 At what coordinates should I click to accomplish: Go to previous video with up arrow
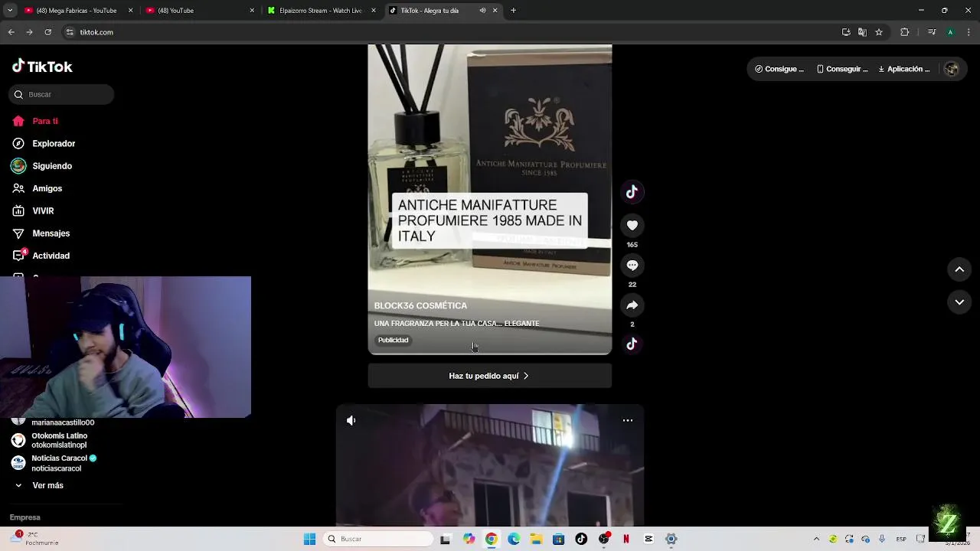point(959,269)
